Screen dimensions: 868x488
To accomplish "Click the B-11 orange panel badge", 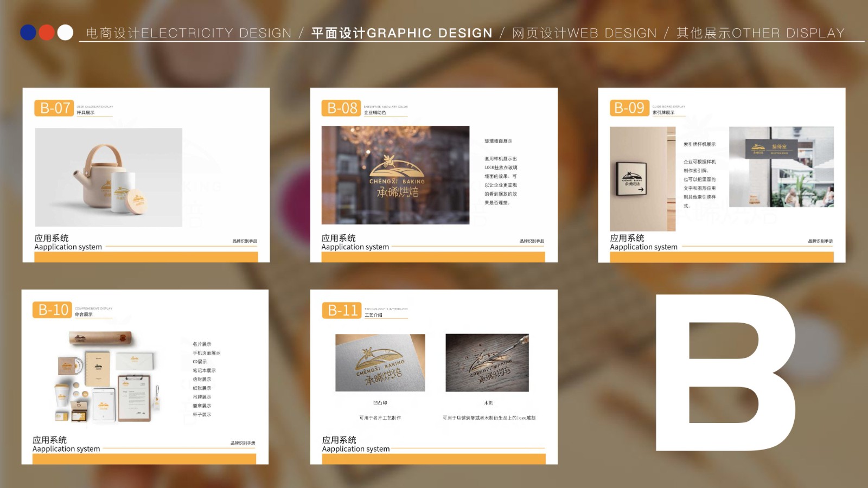I will click(342, 310).
